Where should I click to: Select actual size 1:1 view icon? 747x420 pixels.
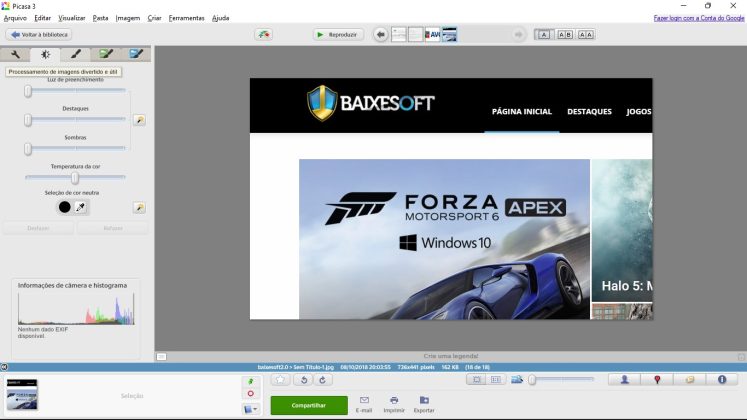point(495,380)
